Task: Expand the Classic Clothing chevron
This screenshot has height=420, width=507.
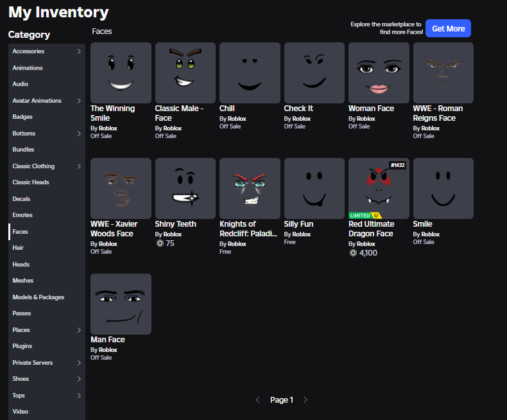Action: (x=79, y=166)
